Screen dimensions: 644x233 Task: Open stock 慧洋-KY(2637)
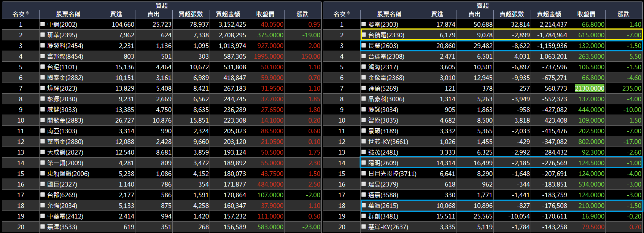click(x=388, y=227)
